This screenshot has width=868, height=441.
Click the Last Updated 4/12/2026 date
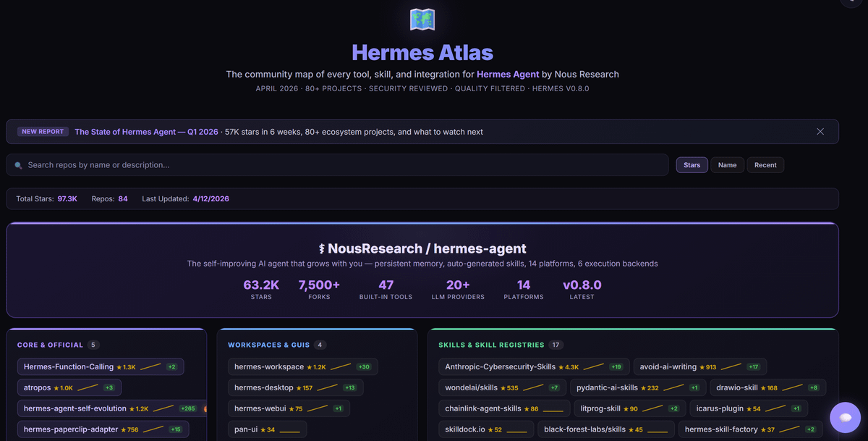[210, 198]
